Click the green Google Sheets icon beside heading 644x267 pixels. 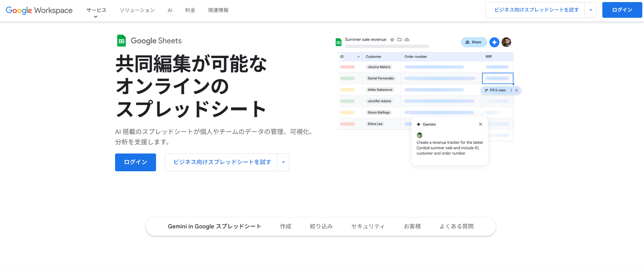coord(122,41)
